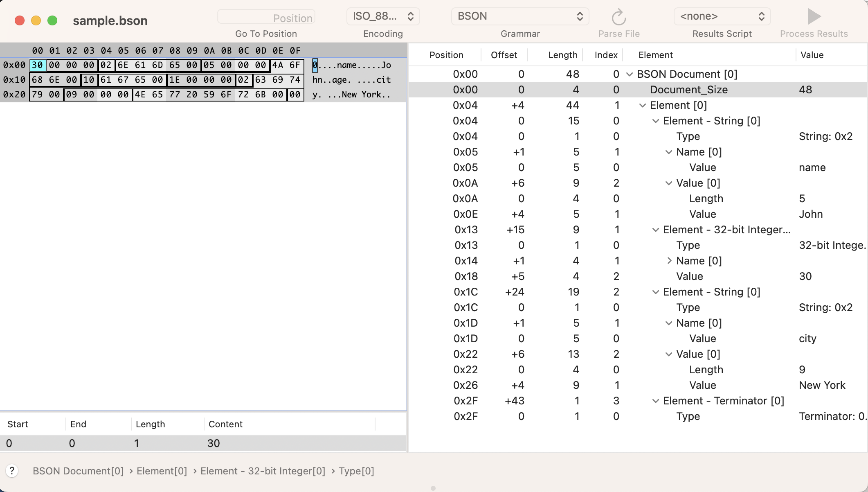Click the Parse File reload icon

618,17
